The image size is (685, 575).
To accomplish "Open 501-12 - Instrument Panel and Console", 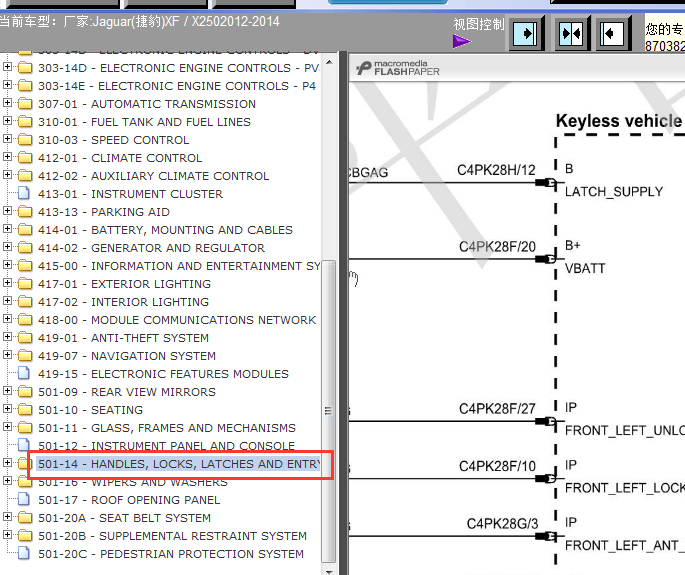I will pos(166,446).
